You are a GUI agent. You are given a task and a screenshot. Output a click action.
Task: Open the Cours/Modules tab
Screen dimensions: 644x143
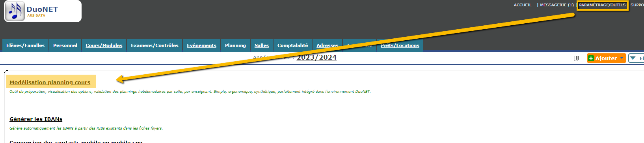[x=104, y=45]
